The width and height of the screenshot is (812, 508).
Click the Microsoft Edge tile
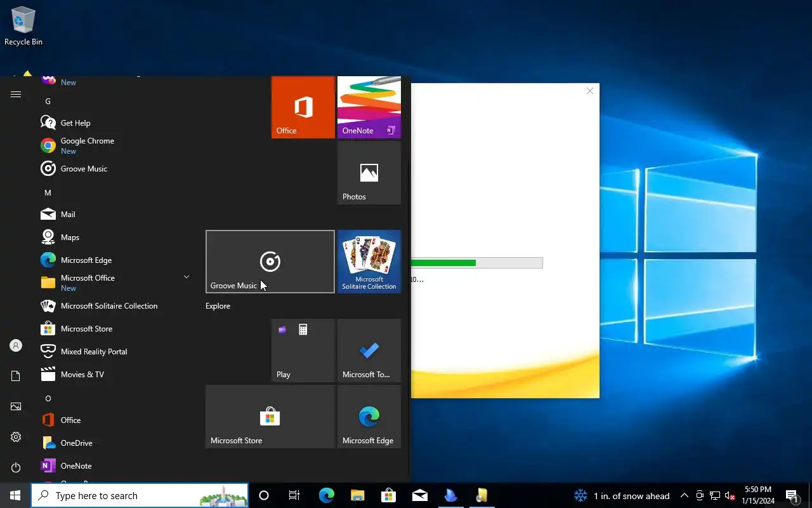click(x=369, y=417)
